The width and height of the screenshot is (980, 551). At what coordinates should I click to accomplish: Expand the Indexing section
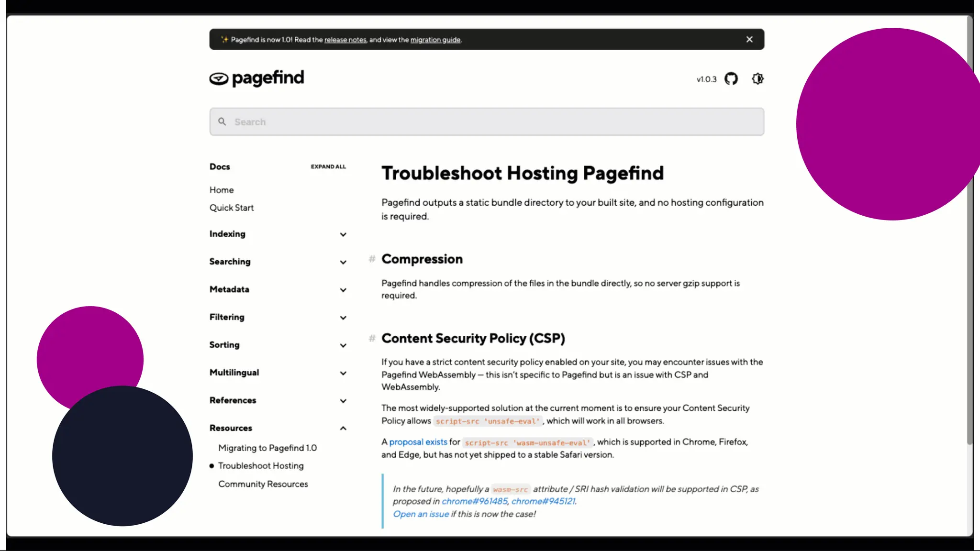343,234
